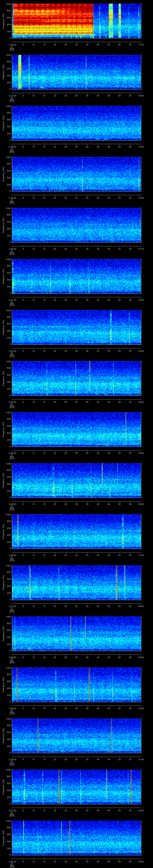Choose the spectrogram panel starting at 2:26:00
153x868 pixels.
(77, 532)
